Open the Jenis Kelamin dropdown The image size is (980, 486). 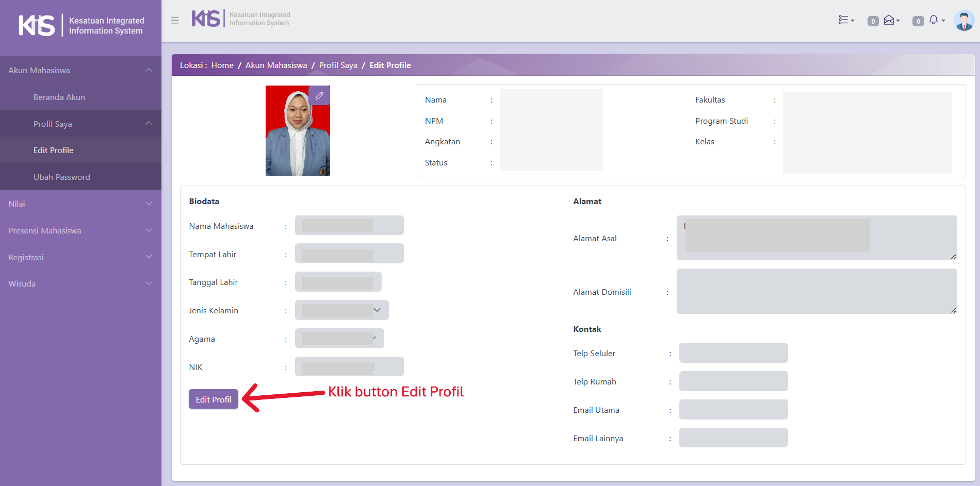point(341,310)
